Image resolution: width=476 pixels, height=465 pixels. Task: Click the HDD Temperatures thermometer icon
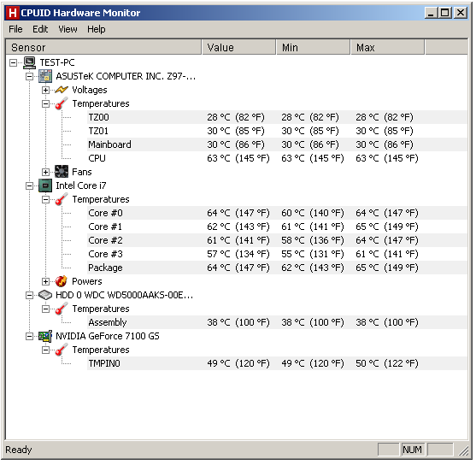(x=61, y=309)
